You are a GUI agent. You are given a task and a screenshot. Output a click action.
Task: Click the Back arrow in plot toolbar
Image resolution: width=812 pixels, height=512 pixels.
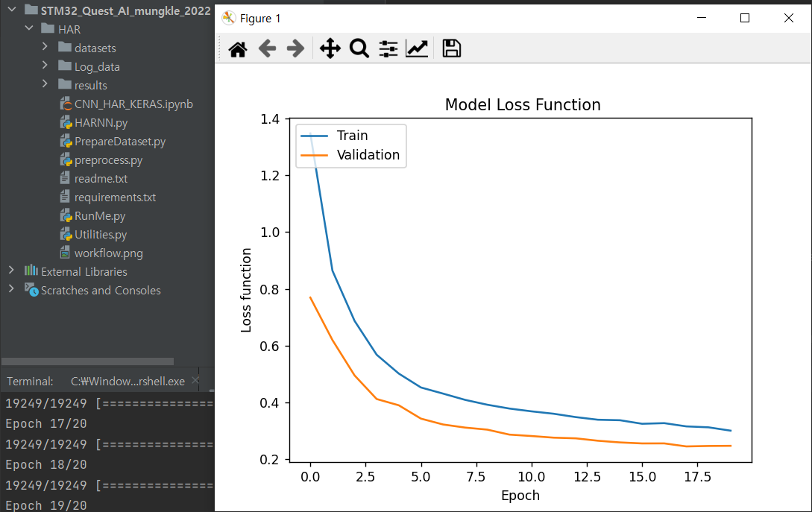(x=267, y=49)
